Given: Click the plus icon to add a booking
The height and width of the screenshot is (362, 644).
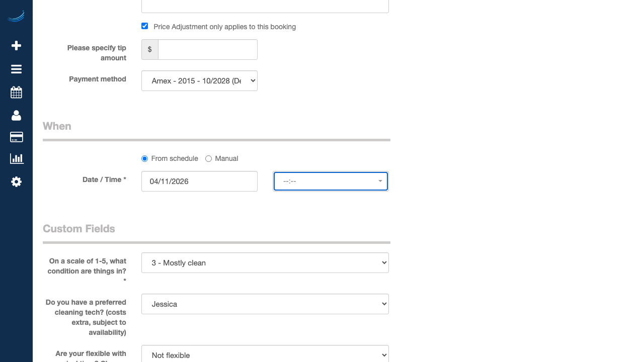Looking at the screenshot, I should click(16, 46).
